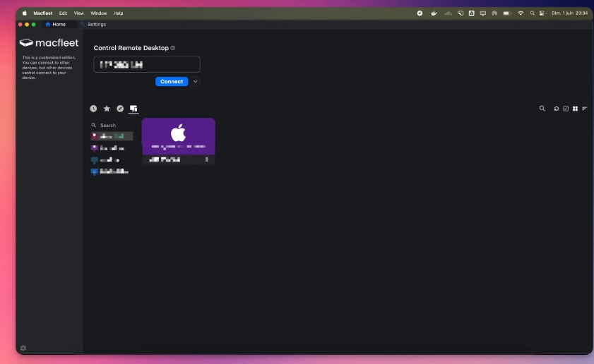The height and width of the screenshot is (364, 594).
Task: Open Wi-Fi status in macOS menu bar
Action: pyautogui.click(x=521, y=13)
